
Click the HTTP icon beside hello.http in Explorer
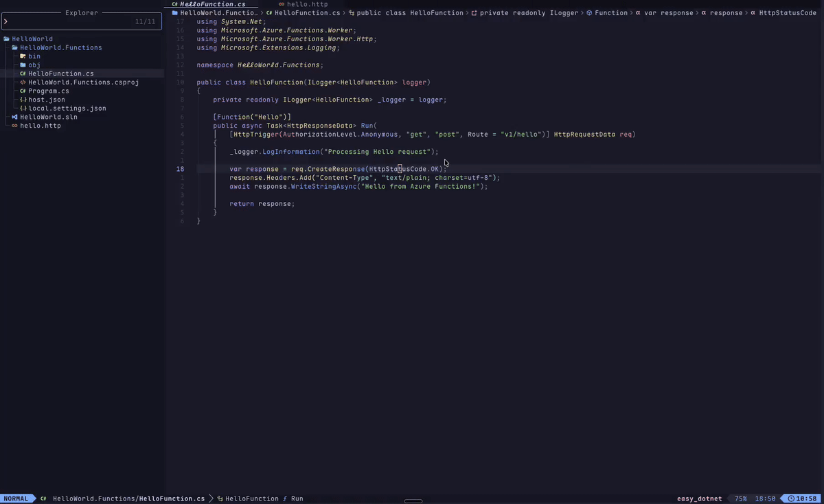click(x=14, y=126)
